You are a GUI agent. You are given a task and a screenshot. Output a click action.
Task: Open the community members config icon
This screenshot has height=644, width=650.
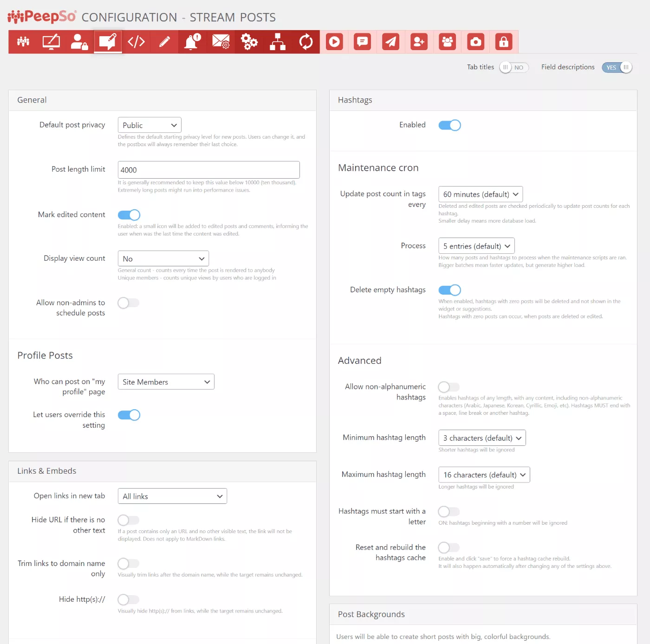coord(23,42)
